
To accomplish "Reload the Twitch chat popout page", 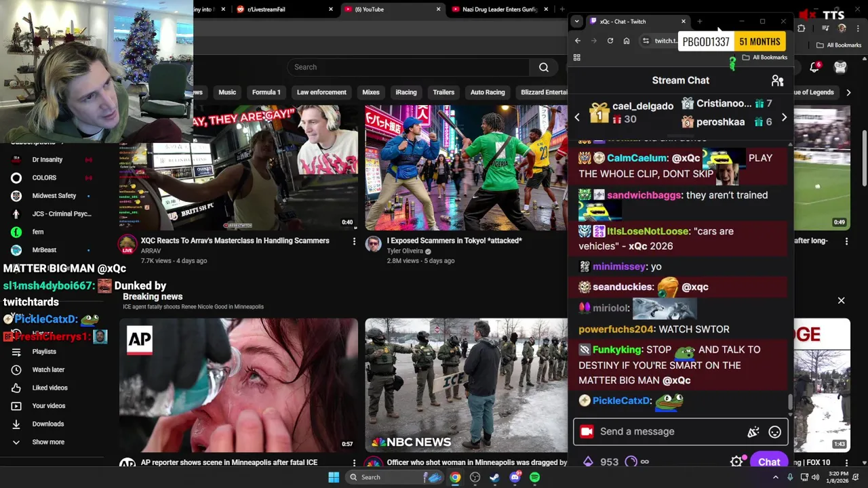I will 610,41.
